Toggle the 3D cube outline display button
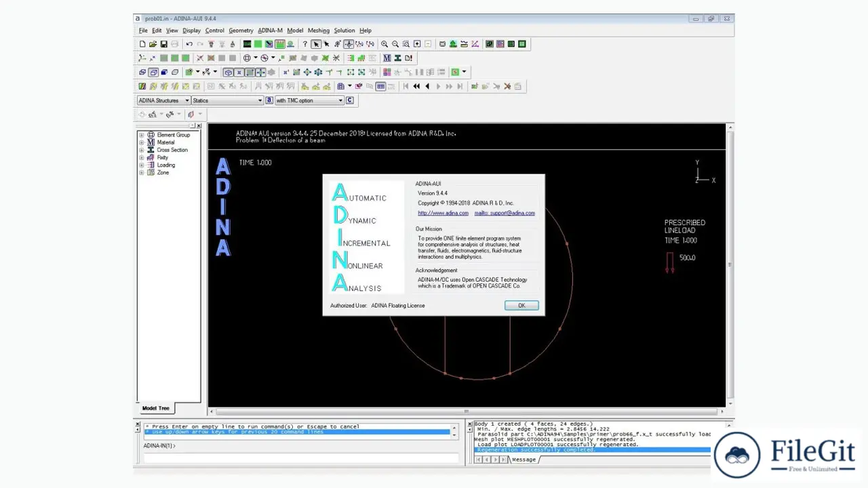 tap(229, 73)
